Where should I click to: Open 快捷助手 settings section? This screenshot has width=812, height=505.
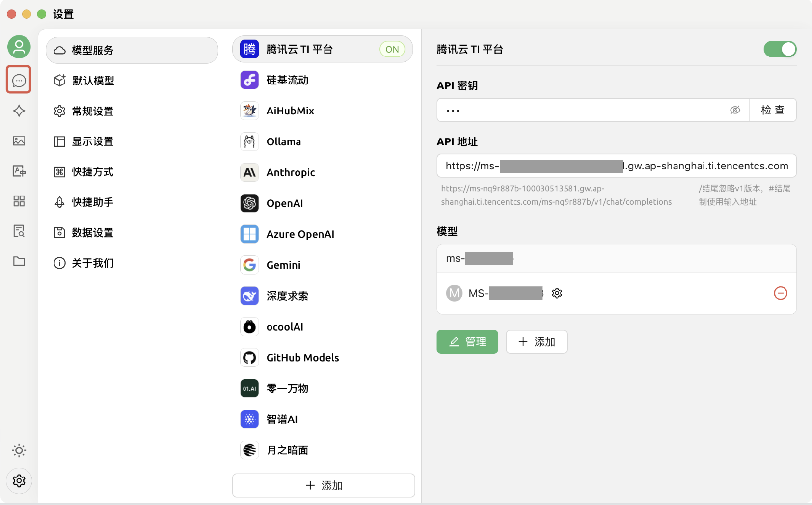coord(132,202)
